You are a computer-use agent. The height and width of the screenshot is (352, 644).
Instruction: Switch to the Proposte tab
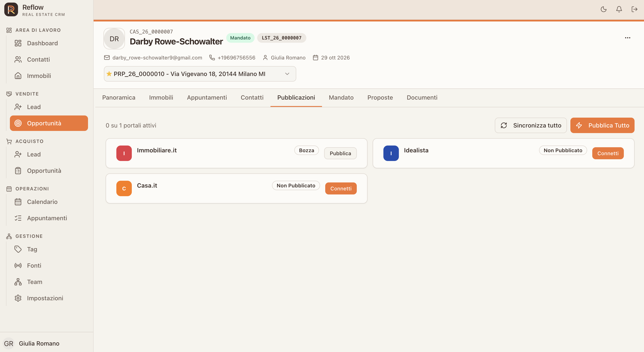(380, 97)
